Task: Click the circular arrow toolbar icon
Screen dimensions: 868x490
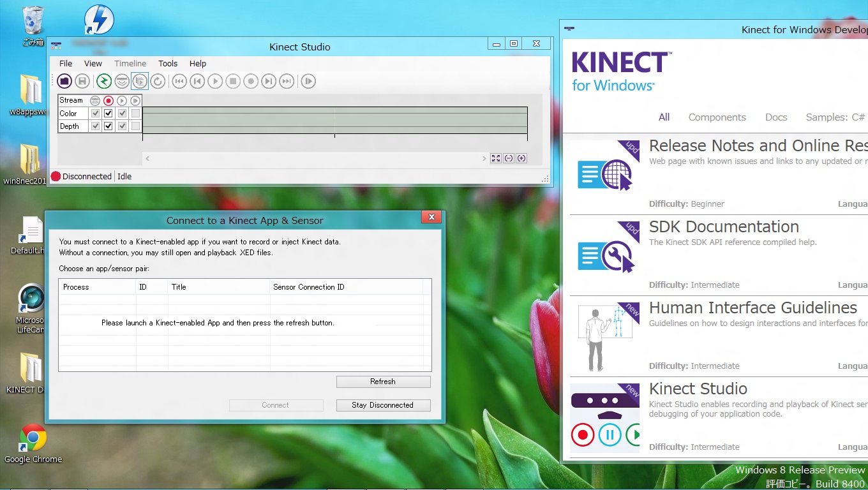Action: [158, 81]
